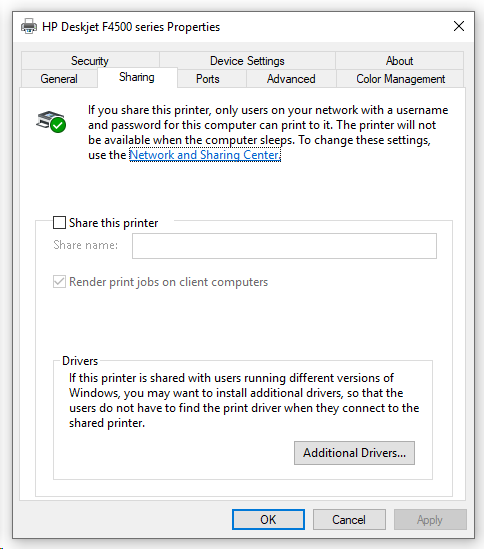Show the Color Management tab
This screenshot has width=484, height=549.
coord(400,78)
